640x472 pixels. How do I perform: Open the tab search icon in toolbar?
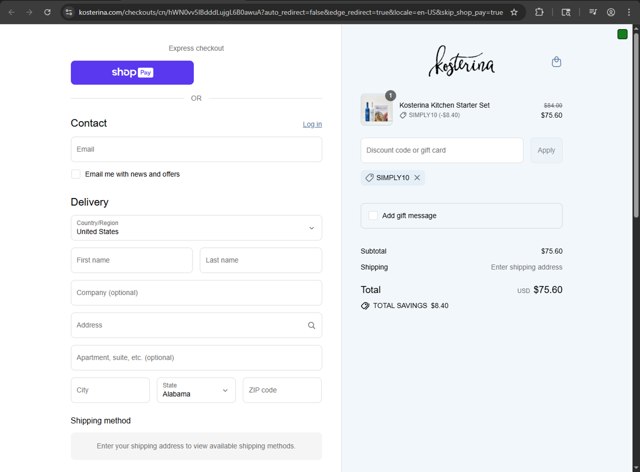click(x=566, y=12)
